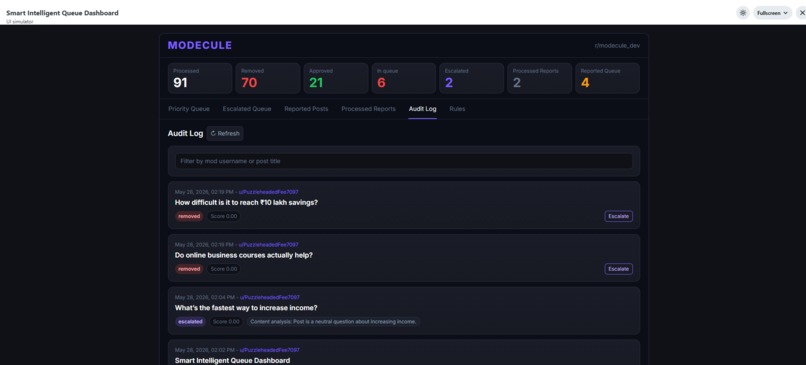Click username on the online business courses entry
The width and height of the screenshot is (806, 365).
pos(268,245)
